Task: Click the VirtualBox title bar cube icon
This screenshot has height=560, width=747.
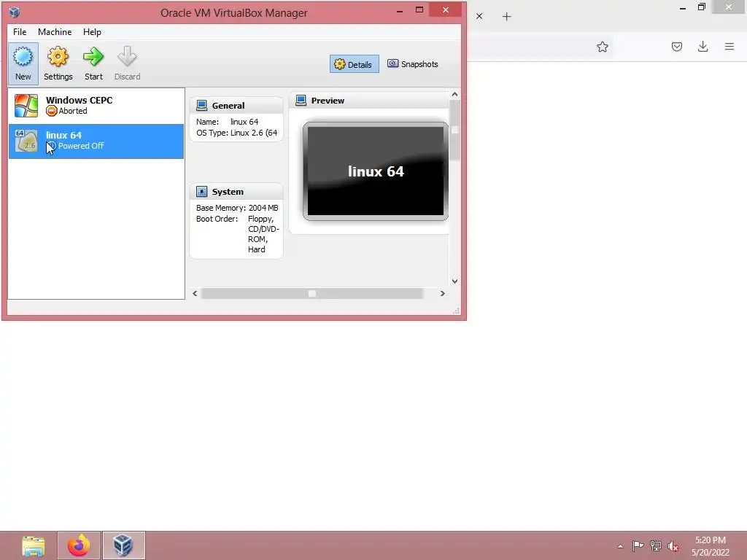Action: [15, 12]
